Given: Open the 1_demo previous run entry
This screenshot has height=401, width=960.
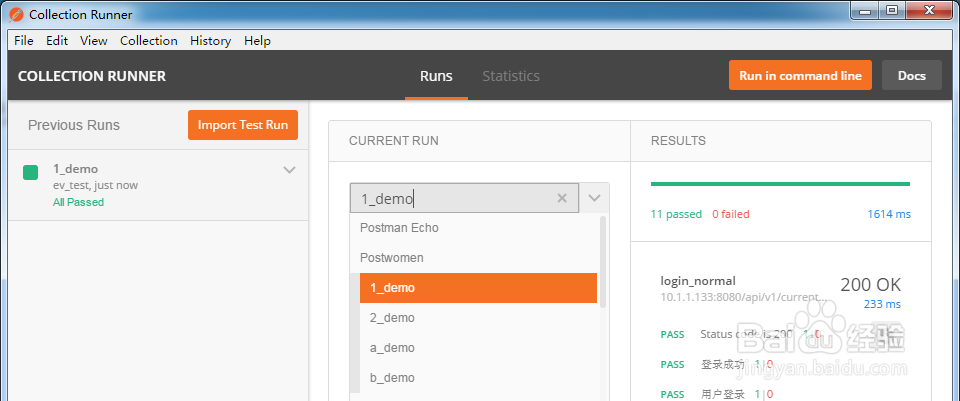Looking at the screenshot, I should point(158,185).
